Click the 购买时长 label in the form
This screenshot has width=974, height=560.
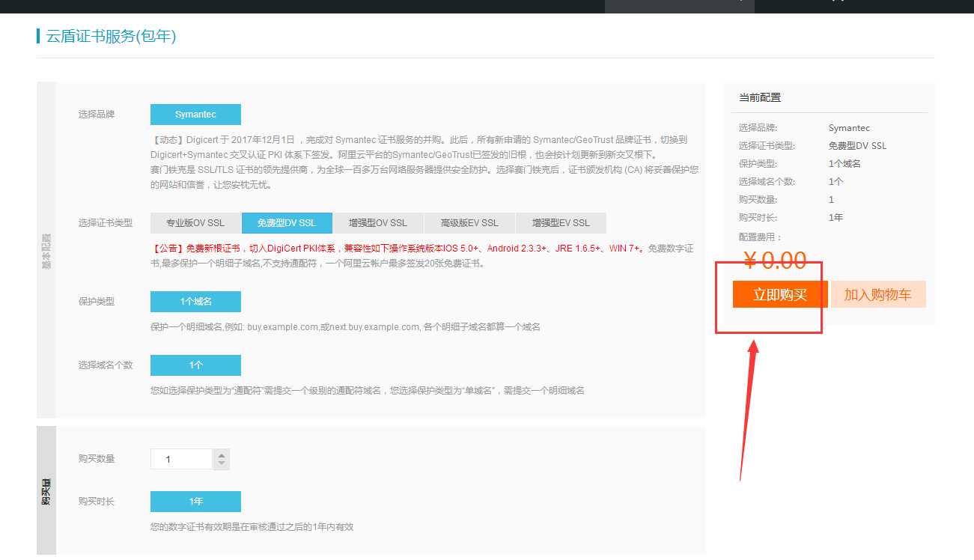pos(97,502)
